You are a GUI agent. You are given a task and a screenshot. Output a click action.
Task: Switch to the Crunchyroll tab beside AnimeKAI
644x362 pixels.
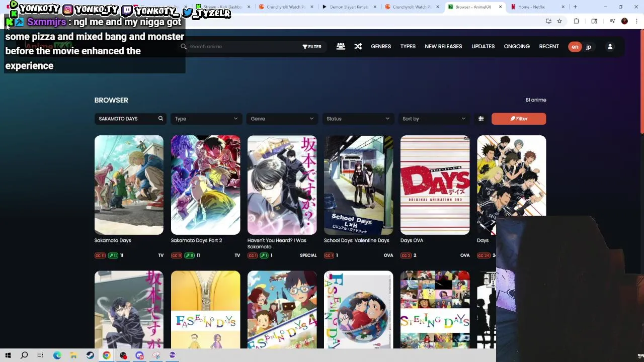(x=413, y=7)
